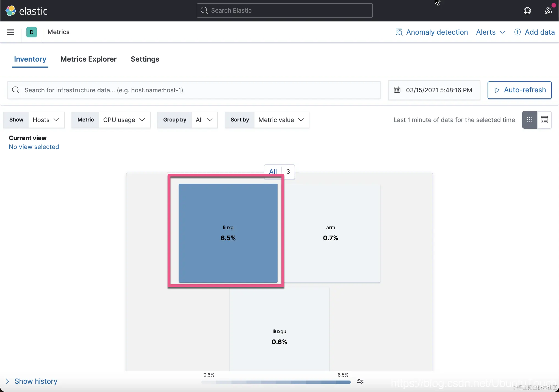Click Add data button
559x392 pixels.
click(534, 32)
